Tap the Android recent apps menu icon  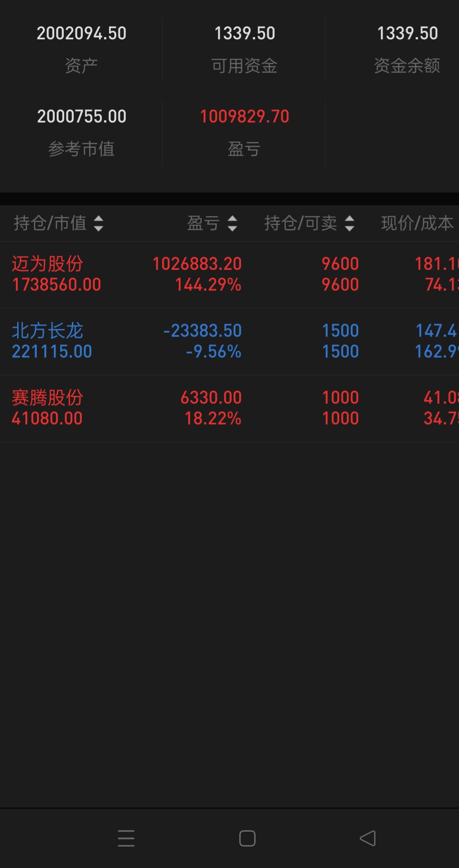click(x=126, y=838)
